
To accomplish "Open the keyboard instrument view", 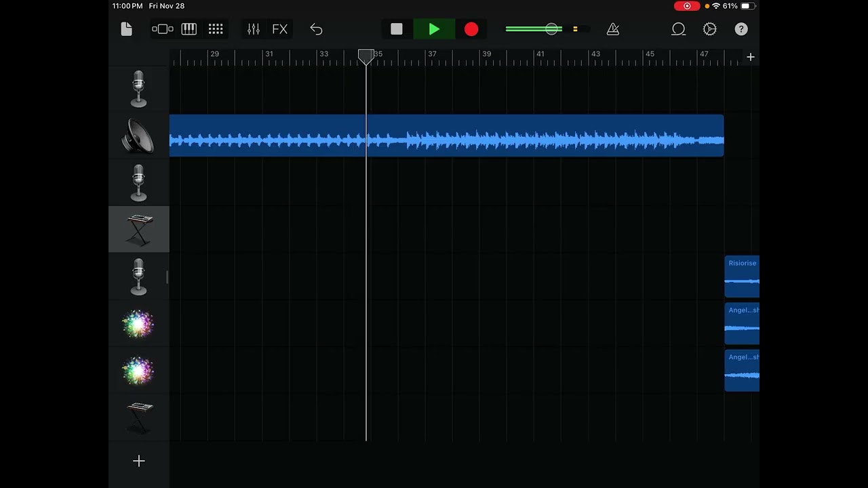I will pos(189,29).
